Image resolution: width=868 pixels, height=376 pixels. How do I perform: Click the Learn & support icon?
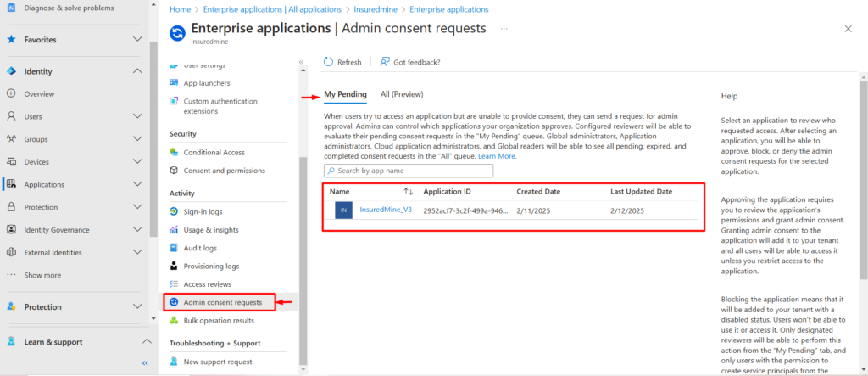(x=11, y=341)
